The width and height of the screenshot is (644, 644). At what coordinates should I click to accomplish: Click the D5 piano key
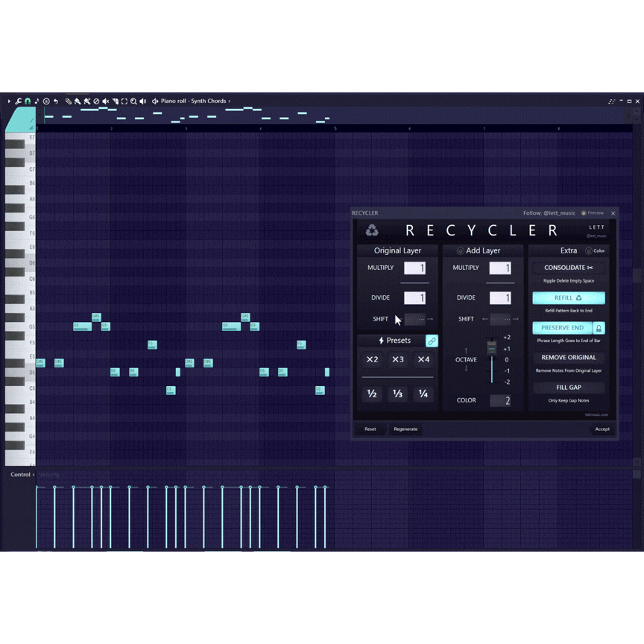pos(19,373)
